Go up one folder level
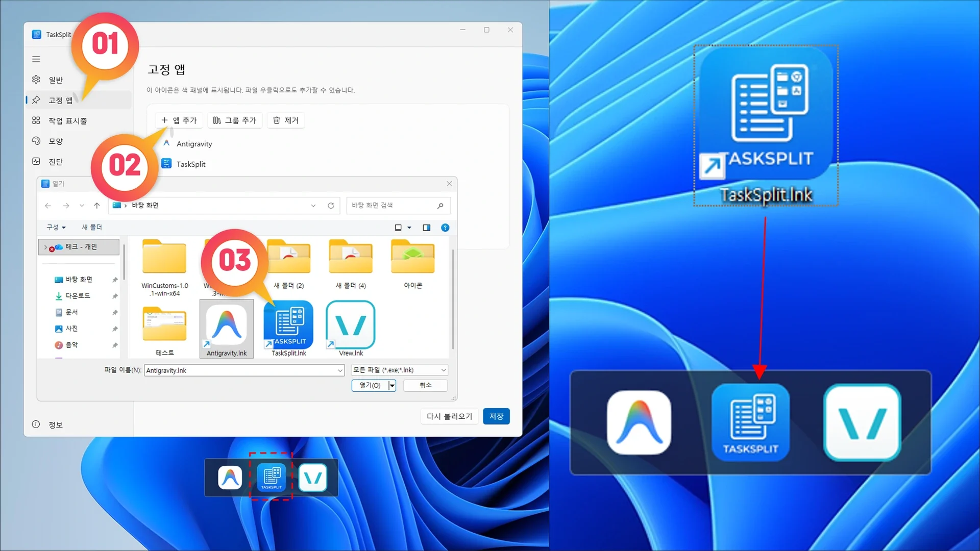 pos(97,206)
